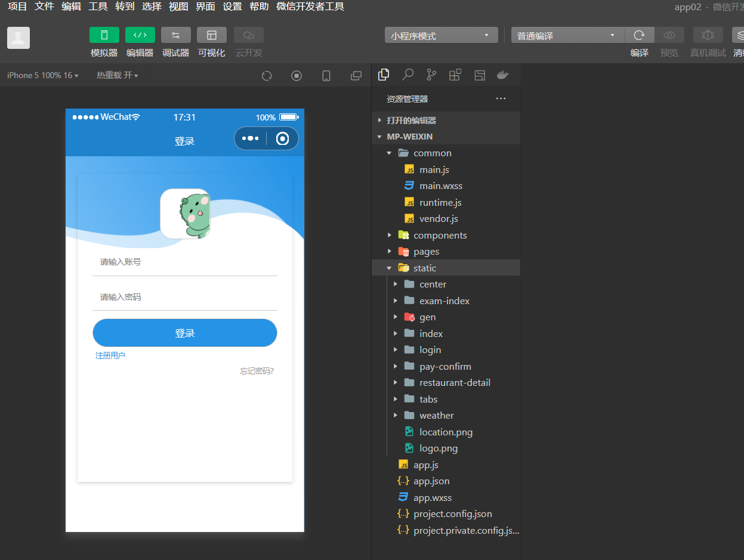Open the app.js file

[446, 465]
